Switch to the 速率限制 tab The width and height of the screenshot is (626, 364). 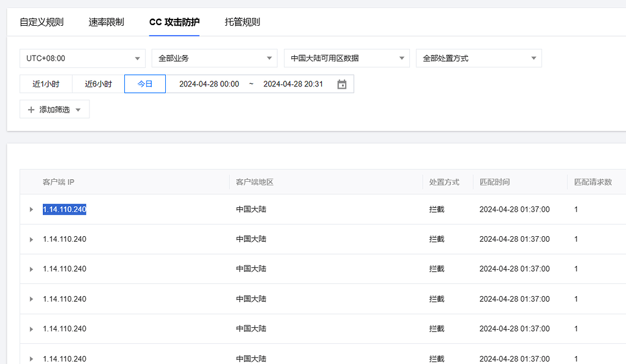(x=105, y=21)
